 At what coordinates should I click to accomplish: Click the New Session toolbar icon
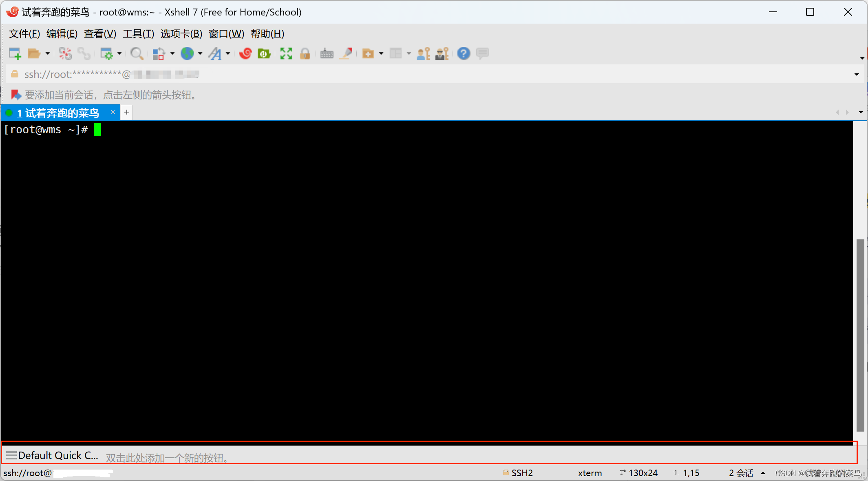click(x=15, y=53)
